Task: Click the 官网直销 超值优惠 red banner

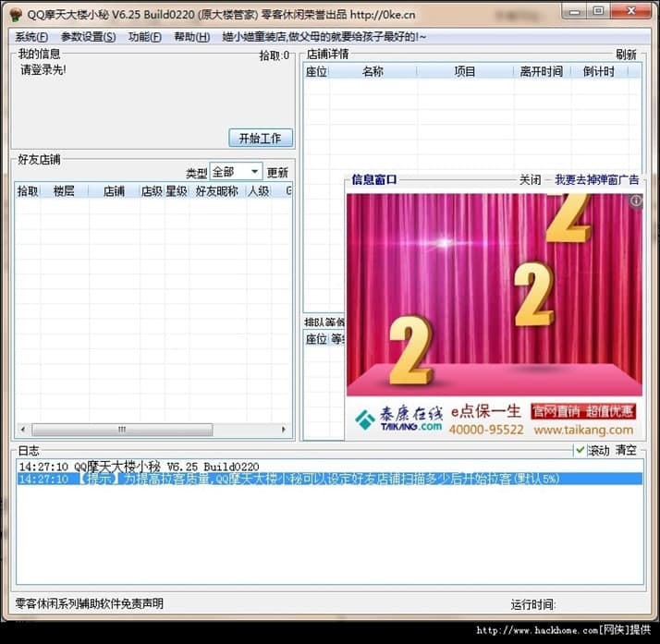Action: [583, 411]
